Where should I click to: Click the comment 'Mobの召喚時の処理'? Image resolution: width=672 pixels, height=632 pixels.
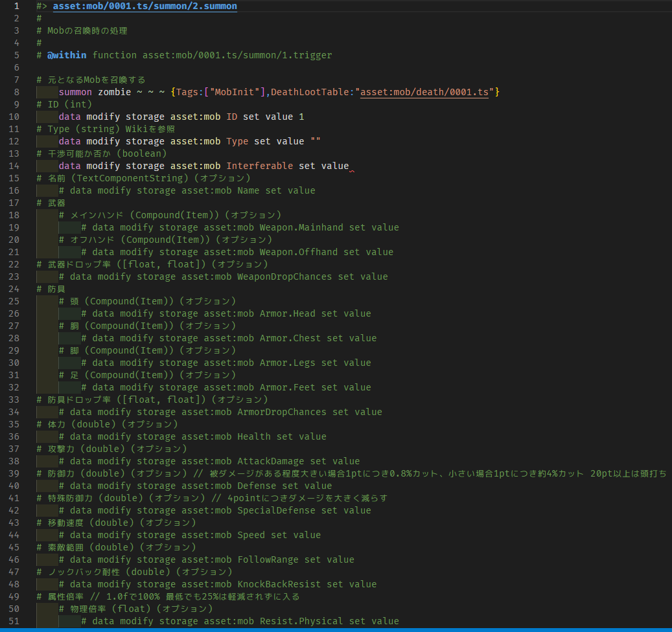[x=87, y=31]
